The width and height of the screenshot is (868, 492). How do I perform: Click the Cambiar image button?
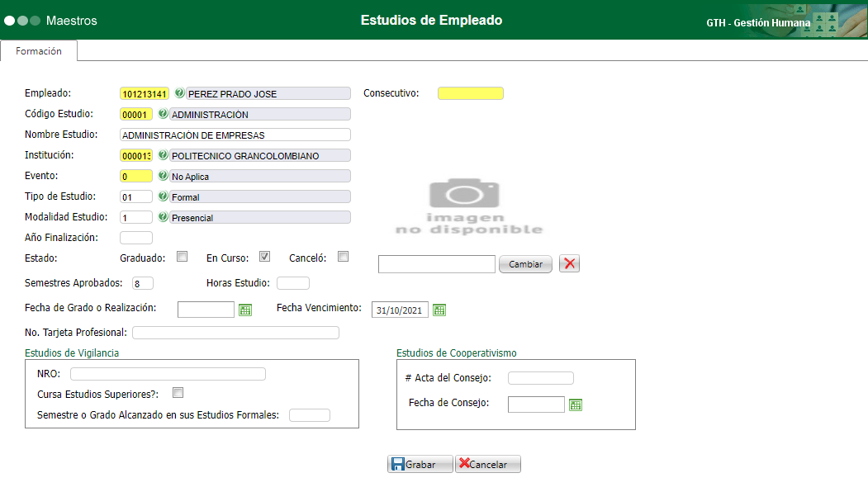525,263
